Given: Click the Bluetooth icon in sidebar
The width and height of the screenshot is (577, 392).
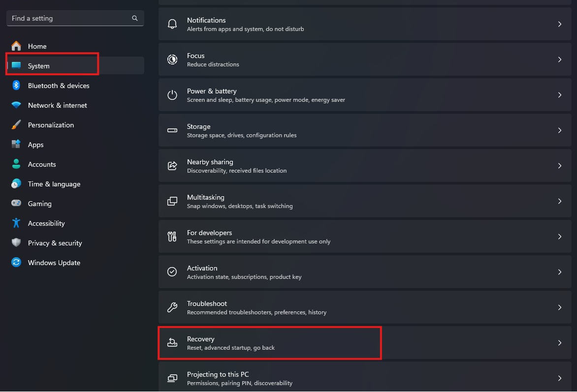Looking at the screenshot, I should coord(16,86).
